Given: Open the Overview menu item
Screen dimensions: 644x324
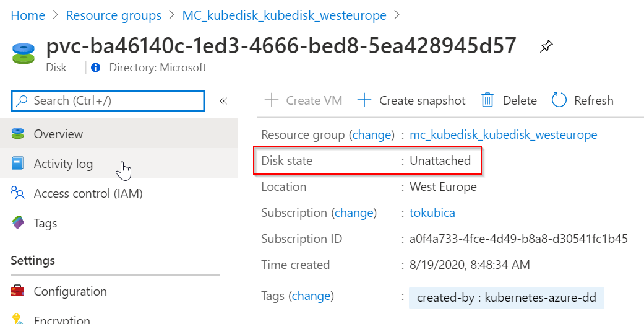Looking at the screenshot, I should [58, 134].
